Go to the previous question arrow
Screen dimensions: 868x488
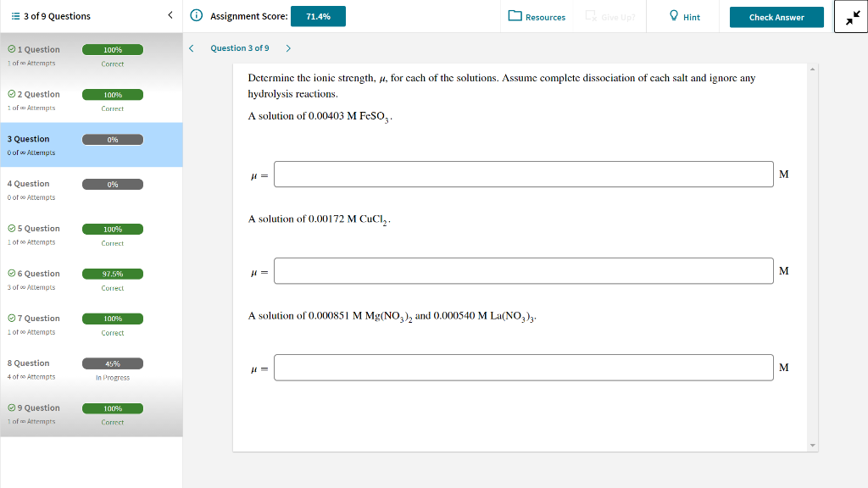[x=192, y=48]
